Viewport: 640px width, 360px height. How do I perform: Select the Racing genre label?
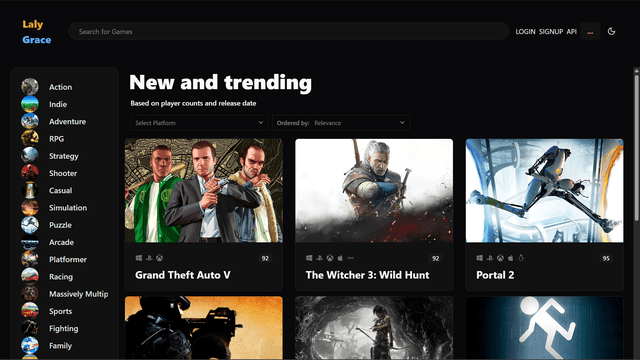point(61,277)
